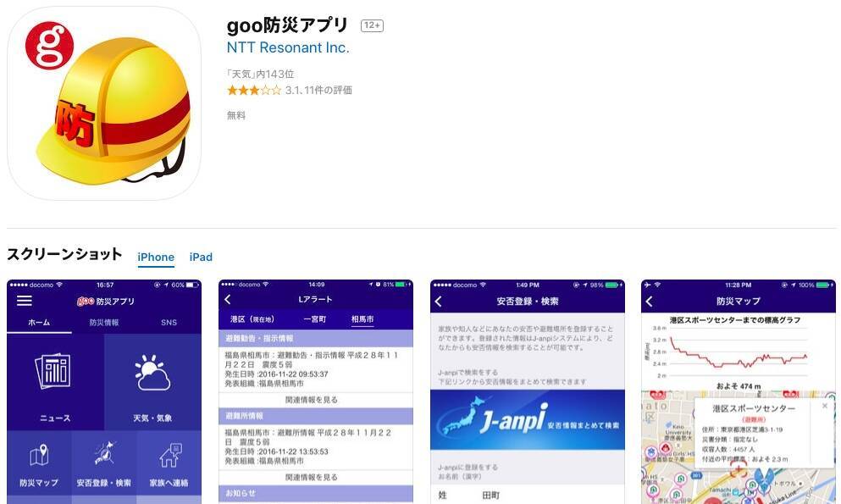Select the 防災情報 tab in first screenshot
The height and width of the screenshot is (504, 841).
tap(104, 322)
